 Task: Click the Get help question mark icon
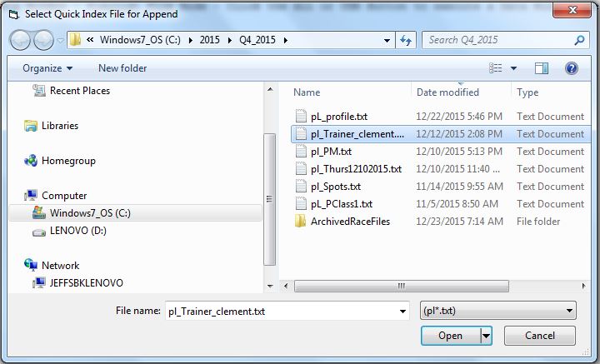[x=572, y=68]
